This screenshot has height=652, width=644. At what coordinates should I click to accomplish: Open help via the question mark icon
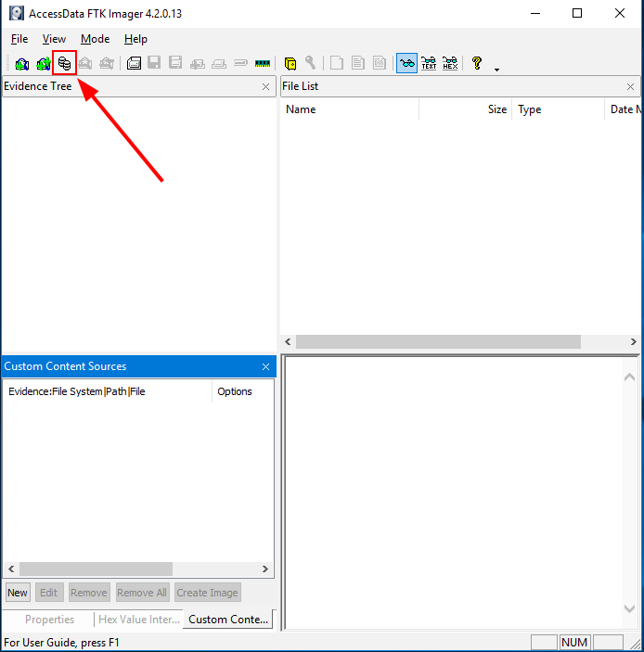point(477,63)
